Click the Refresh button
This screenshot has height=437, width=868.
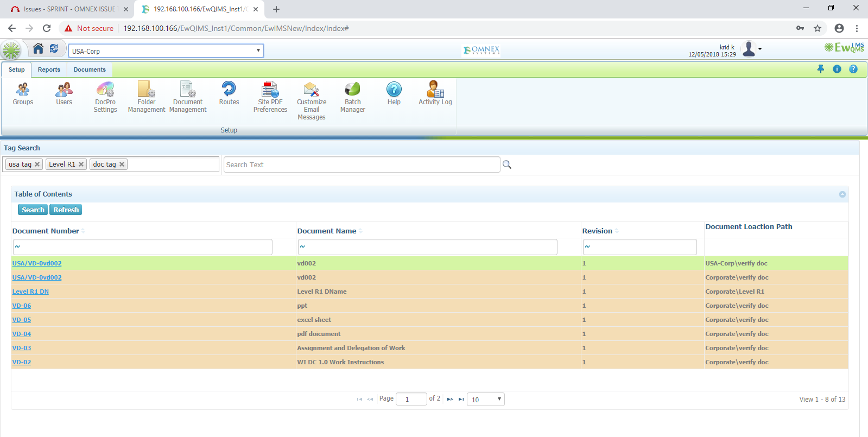[66, 210]
